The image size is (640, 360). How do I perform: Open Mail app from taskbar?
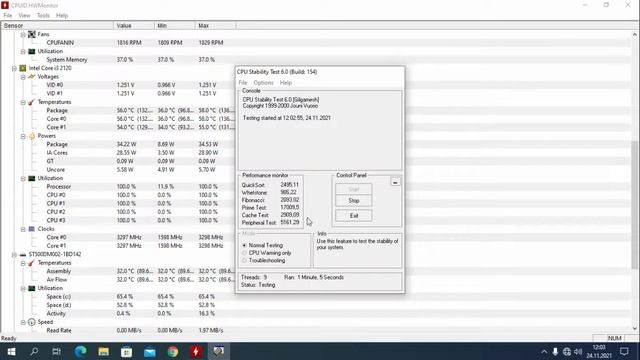[x=149, y=351]
